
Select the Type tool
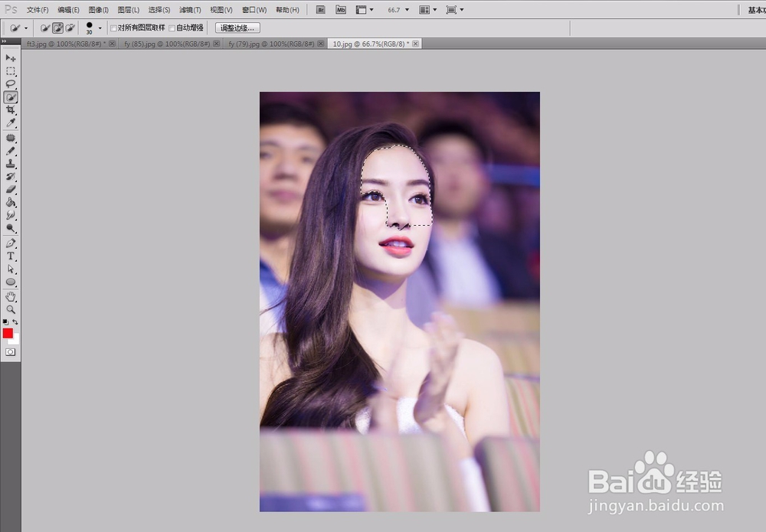coord(10,256)
